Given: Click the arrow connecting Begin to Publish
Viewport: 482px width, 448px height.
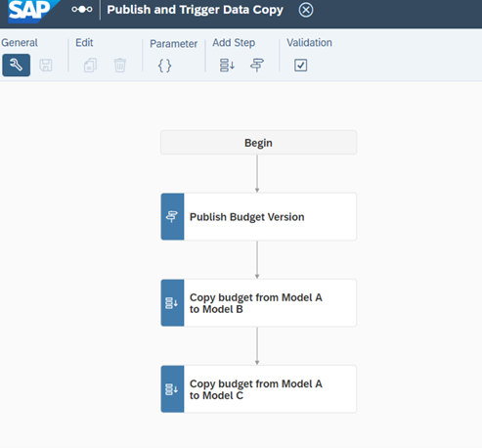Looking at the screenshot, I should [x=257, y=173].
